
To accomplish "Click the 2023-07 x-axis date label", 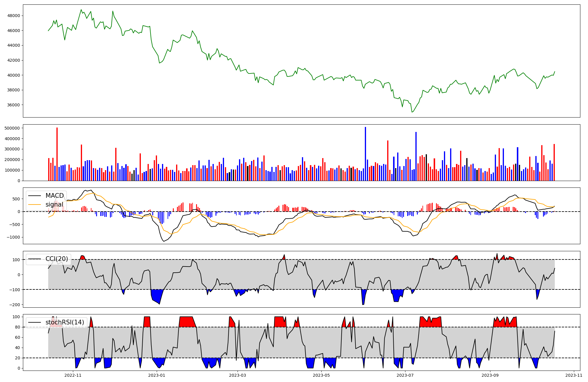I will tap(405, 375).
